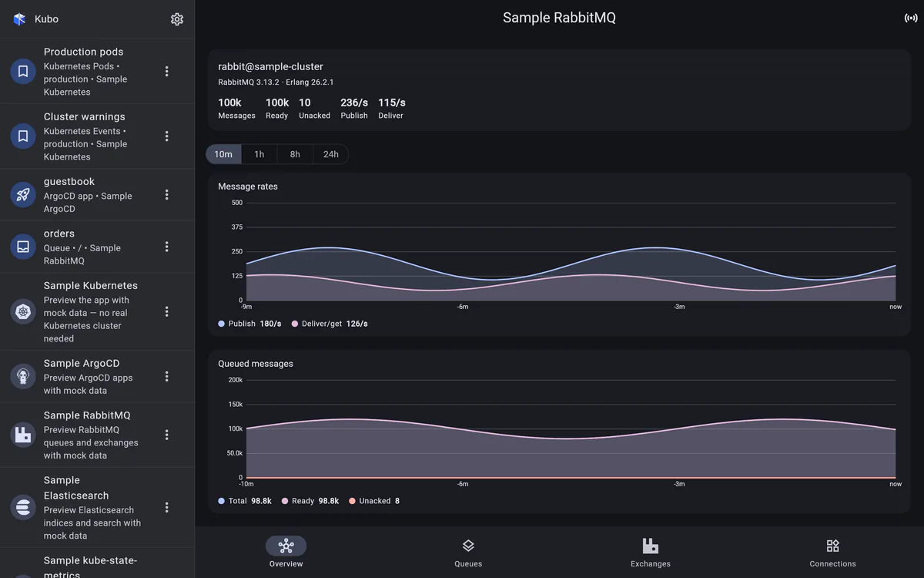Click the Sample Elasticsearch icon
This screenshot has width=924, height=578.
coord(23,507)
